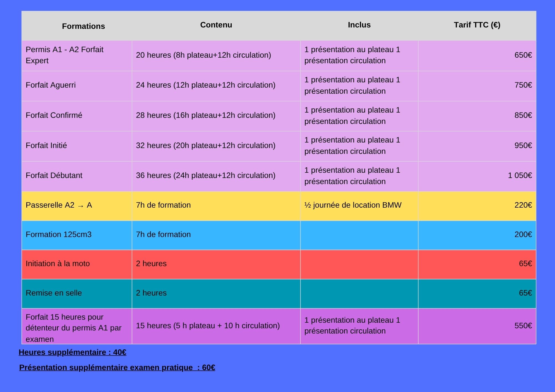Select the "Formation 125cm3" cell
555x392 pixels.
pyautogui.click(x=77, y=235)
